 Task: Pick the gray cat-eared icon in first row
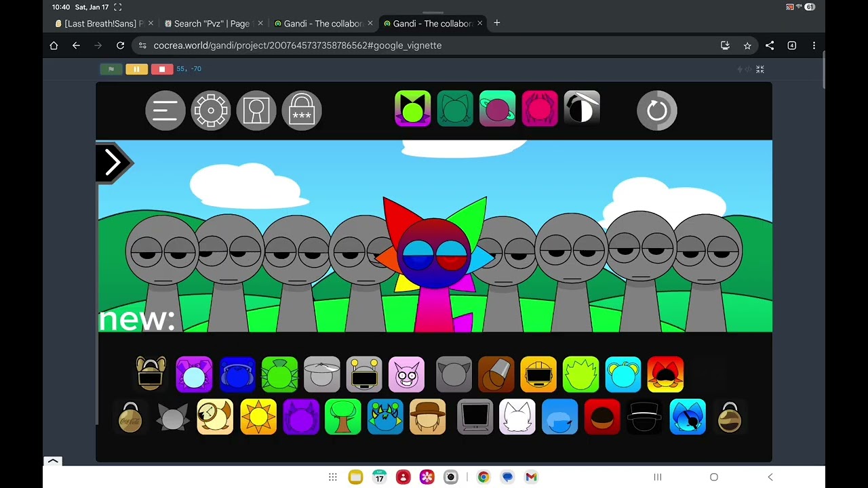pos(454,374)
